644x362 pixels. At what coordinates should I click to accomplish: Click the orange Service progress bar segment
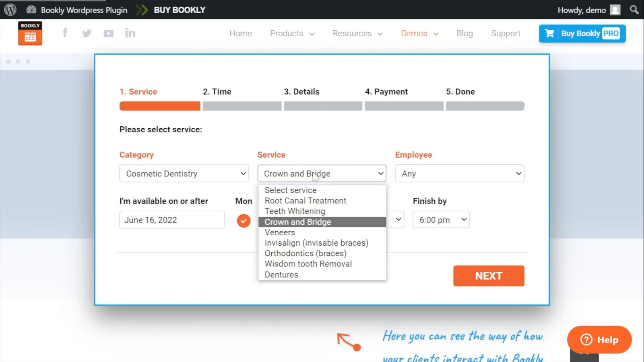click(160, 106)
